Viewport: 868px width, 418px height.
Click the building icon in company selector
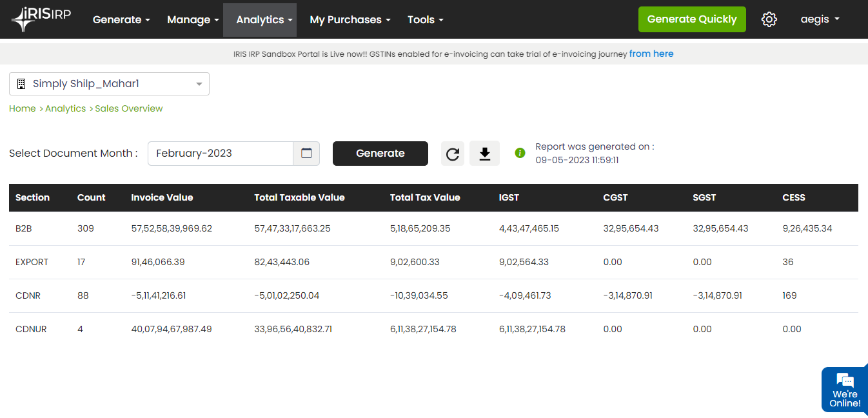[x=21, y=84]
